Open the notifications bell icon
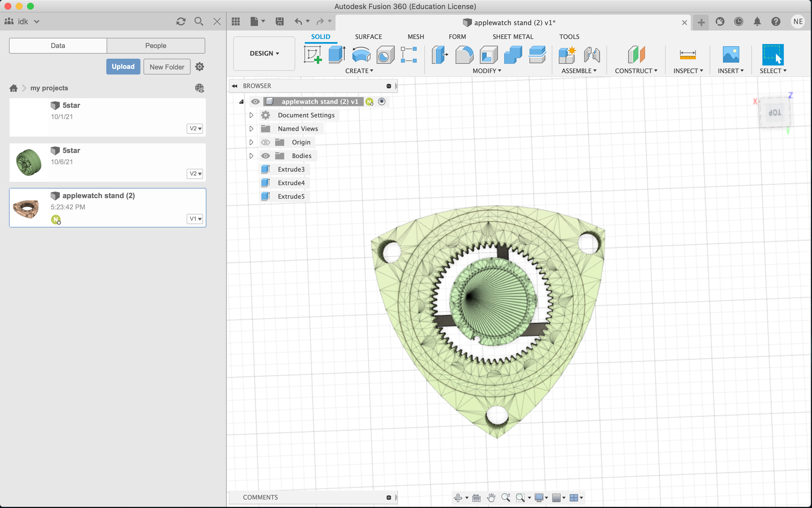Viewport: 812px width, 508px height. [757, 22]
